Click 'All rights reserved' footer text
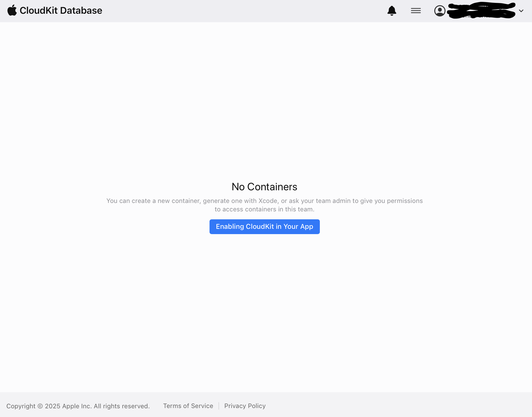532x417 pixels. pos(121,406)
